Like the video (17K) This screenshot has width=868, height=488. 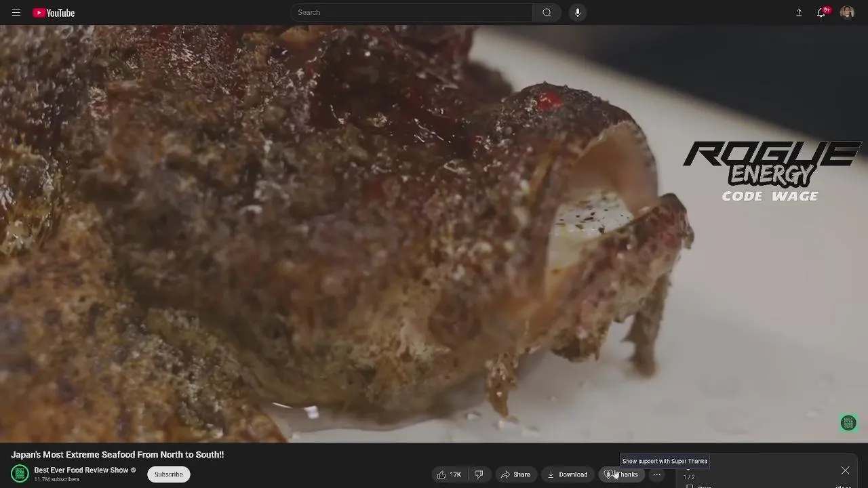[x=449, y=474]
